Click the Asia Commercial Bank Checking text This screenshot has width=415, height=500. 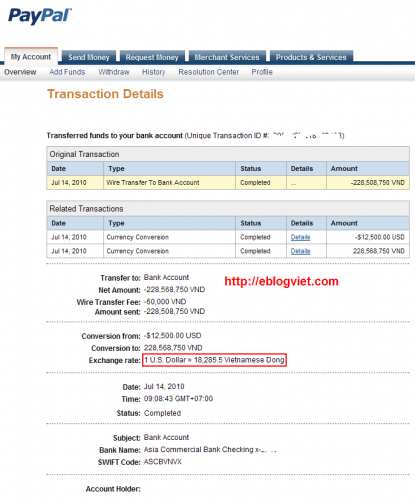click(x=199, y=450)
